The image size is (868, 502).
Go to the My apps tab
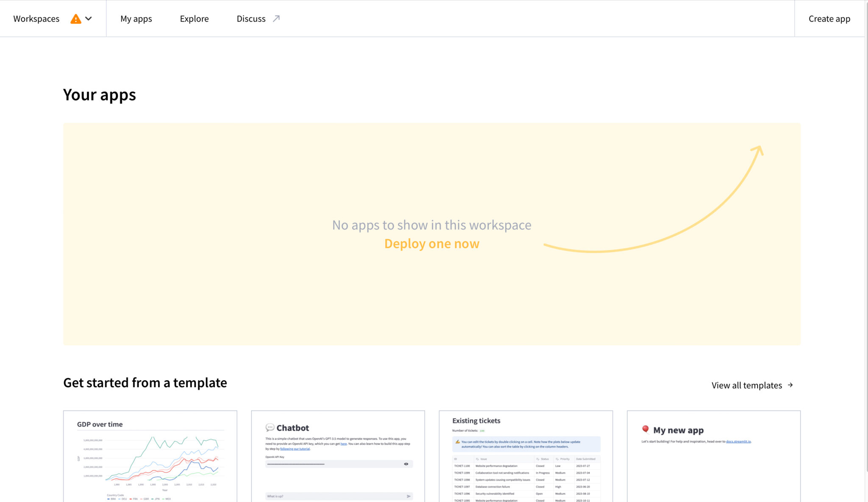pos(136,19)
